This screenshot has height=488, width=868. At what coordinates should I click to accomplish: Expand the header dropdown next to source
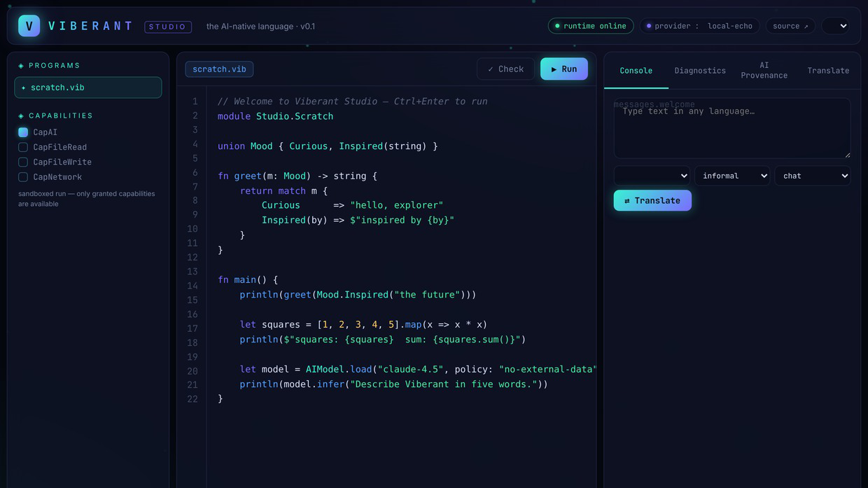pos(836,26)
